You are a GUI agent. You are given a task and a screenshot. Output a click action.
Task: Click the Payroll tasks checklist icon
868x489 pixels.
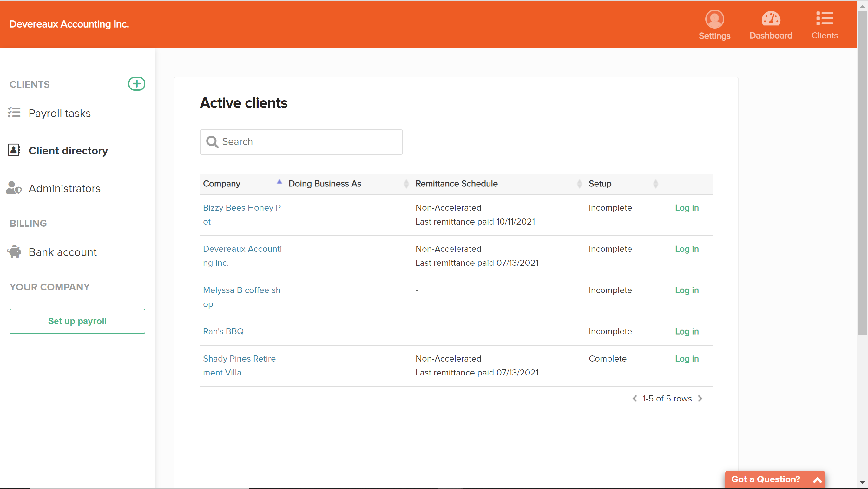coord(14,113)
